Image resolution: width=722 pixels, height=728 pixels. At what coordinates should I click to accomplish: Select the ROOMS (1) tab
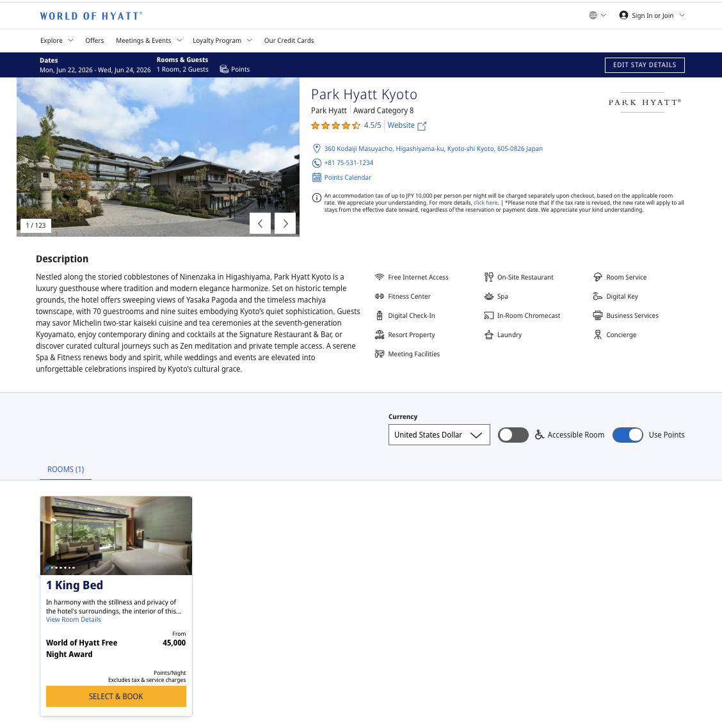click(x=65, y=470)
